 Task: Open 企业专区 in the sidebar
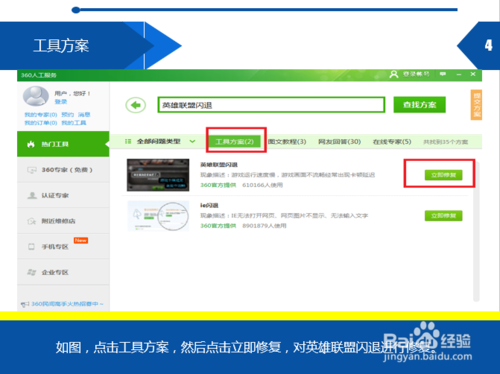pos(63,272)
